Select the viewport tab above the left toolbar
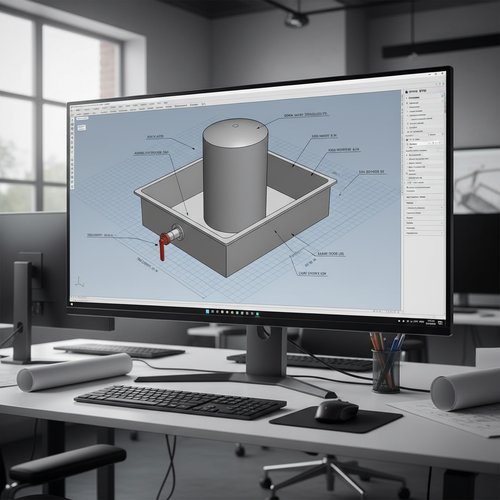This screenshot has width=500, height=500. tap(82, 118)
